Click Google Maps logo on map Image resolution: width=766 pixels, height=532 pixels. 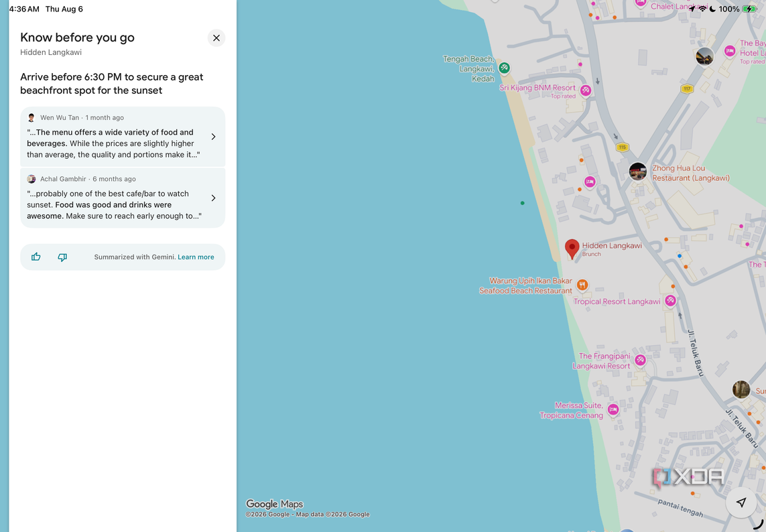(274, 504)
